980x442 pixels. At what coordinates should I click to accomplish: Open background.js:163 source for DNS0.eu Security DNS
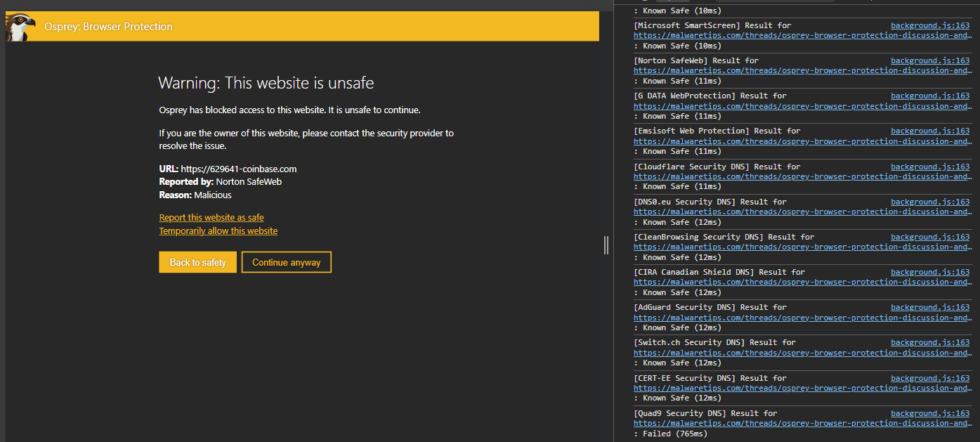pyautogui.click(x=930, y=202)
